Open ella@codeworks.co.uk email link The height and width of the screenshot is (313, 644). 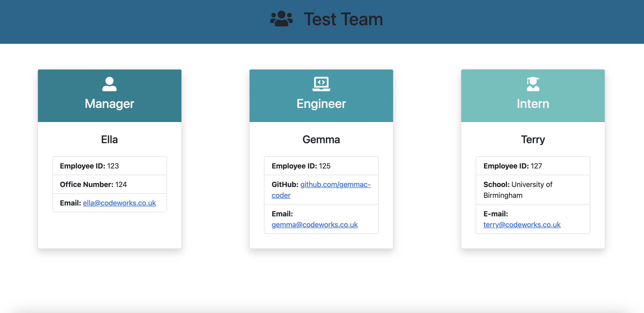pyautogui.click(x=119, y=203)
